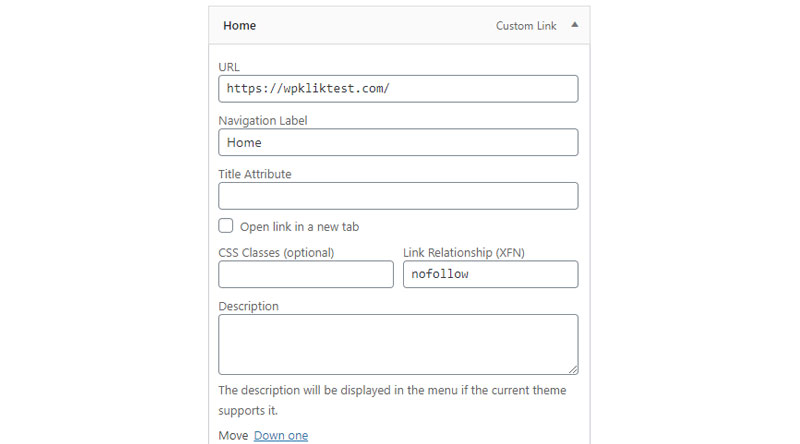This screenshot has width=800, height=444.
Task: Click the Link Relationship (XFN) caption
Action: pyautogui.click(x=464, y=253)
